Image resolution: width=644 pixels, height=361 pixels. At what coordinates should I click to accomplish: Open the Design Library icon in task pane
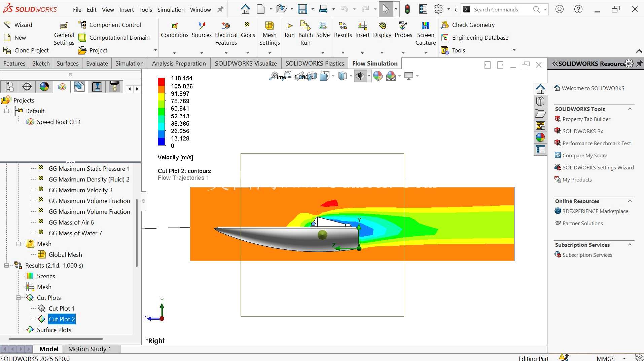pyautogui.click(x=540, y=101)
